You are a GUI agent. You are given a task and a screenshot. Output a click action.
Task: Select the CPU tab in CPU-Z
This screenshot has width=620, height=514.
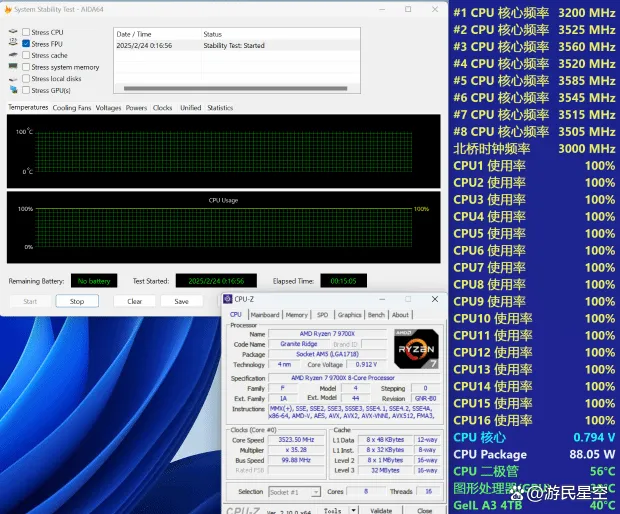236,314
